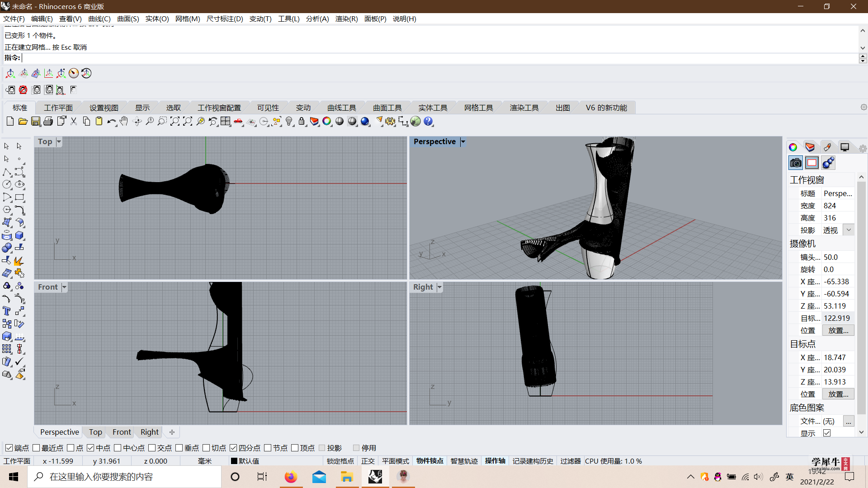Enable the 中心点 (Center) osnap checkbox
868x488 pixels.
(x=118, y=448)
